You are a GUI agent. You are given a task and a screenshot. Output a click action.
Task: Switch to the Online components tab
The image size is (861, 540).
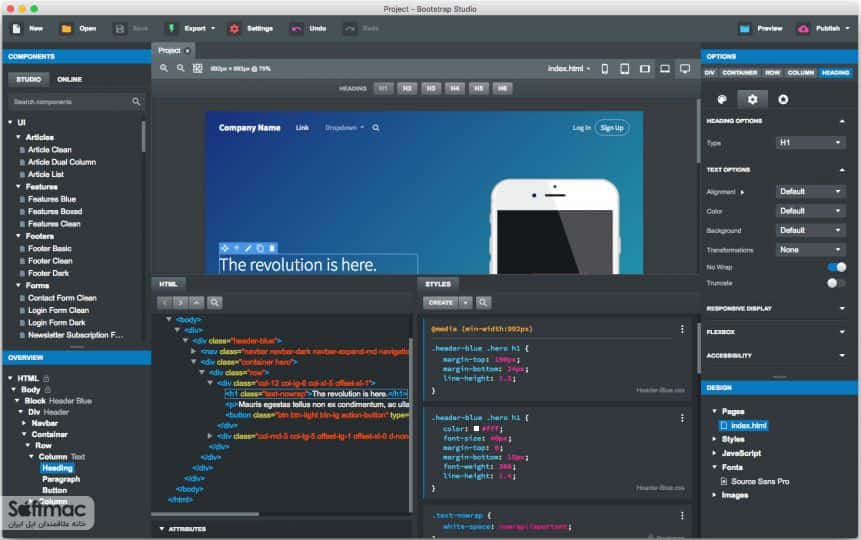tap(69, 79)
